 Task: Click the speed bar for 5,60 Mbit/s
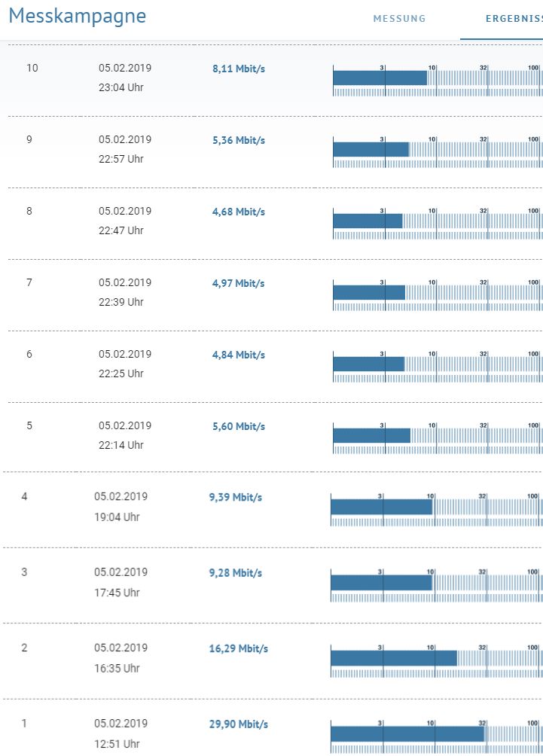(x=372, y=436)
